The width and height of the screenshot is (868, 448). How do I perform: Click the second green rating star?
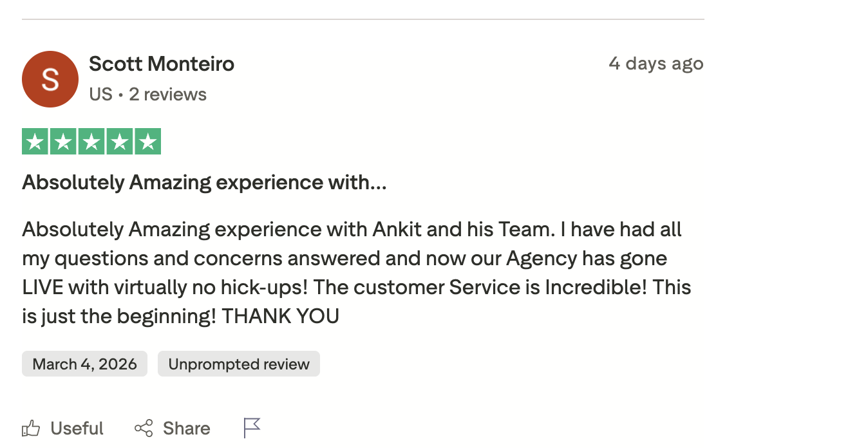63,142
